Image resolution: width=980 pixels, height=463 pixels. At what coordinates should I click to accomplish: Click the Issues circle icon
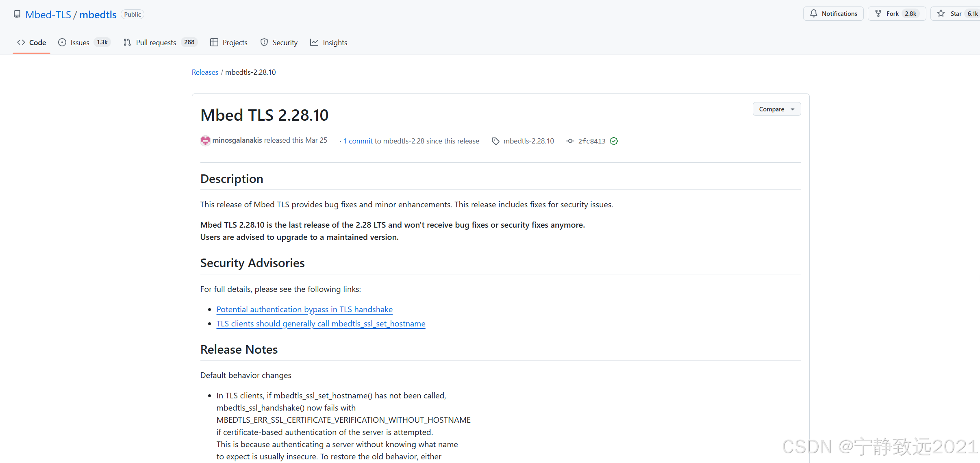click(x=62, y=42)
